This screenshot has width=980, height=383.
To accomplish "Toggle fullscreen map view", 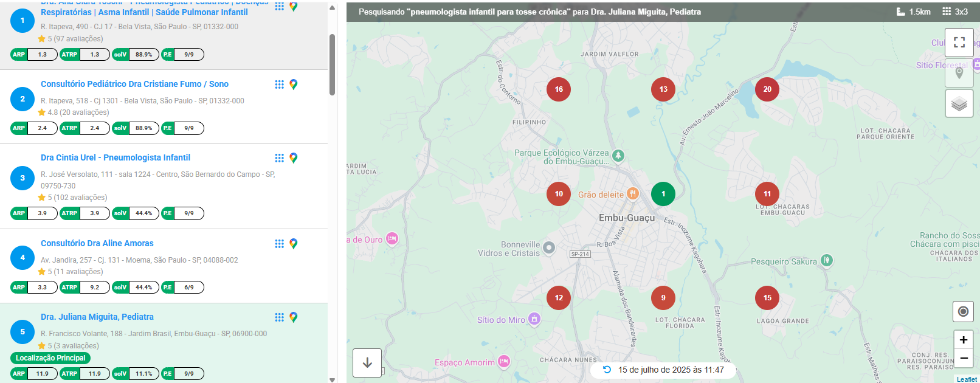I will (x=959, y=42).
